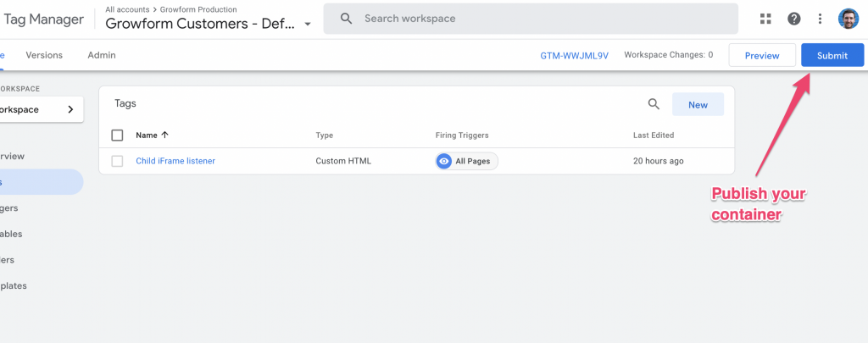Open the All Pages firing trigger chip
The width and height of the screenshot is (868, 343).
point(467,161)
